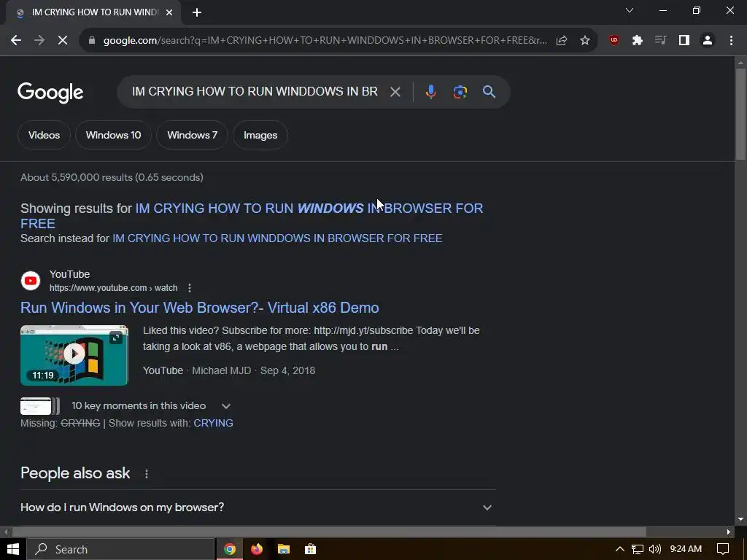Click the forward navigation arrow
747x560 pixels.
pos(39,41)
